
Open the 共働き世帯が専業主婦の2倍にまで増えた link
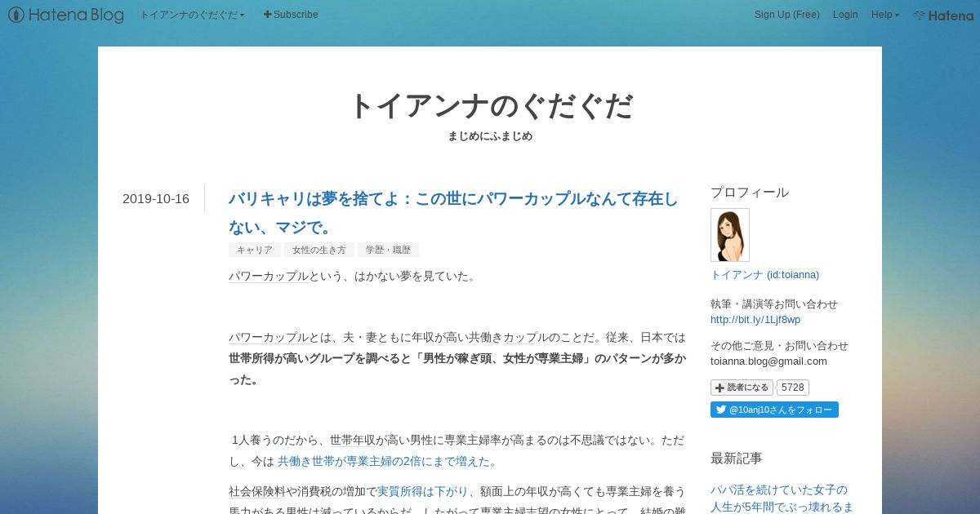384,461
